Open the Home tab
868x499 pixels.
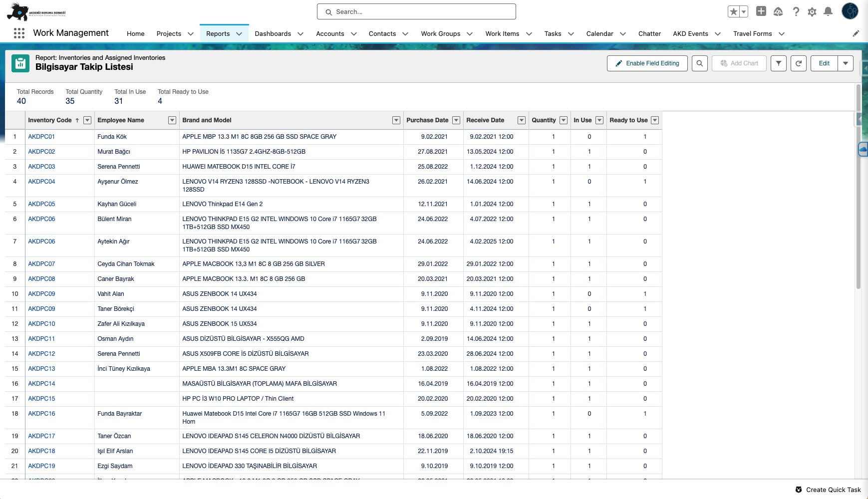[136, 33]
